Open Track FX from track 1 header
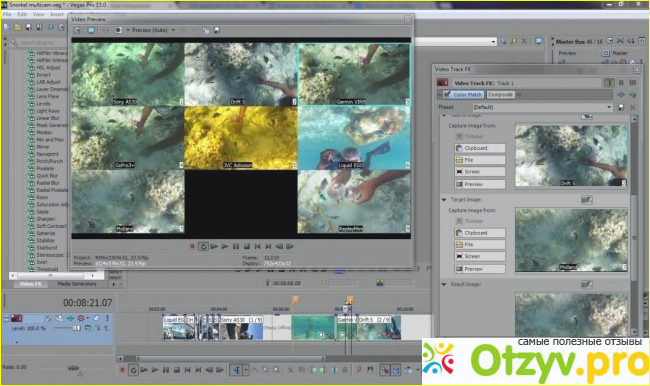The image size is (650, 386). pyautogui.click(x=70, y=318)
